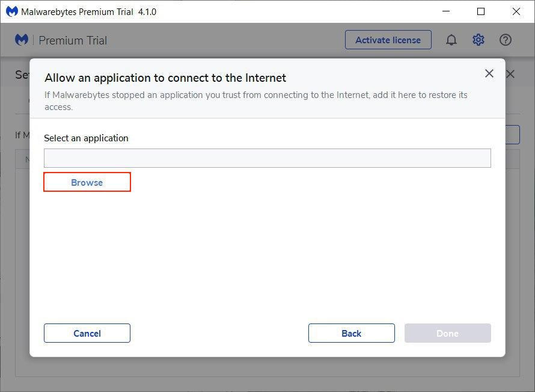The height and width of the screenshot is (392, 535).
Task: Click Browse to pick an application
Action: pos(87,182)
